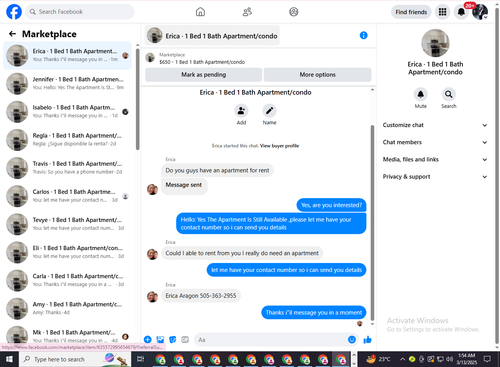Image resolution: width=500 pixels, height=367 pixels.
Task: Expand Customize chat section
Action: [435, 125]
